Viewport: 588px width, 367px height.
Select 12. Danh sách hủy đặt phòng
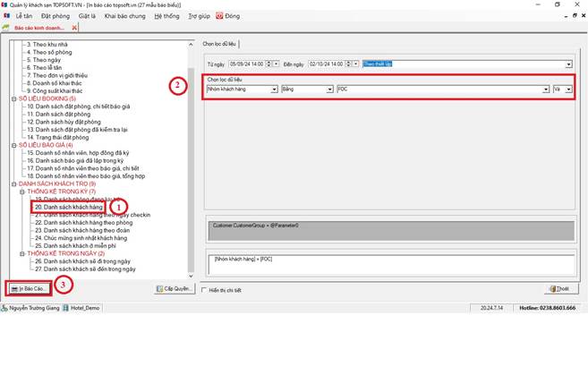pyautogui.click(x=64, y=122)
